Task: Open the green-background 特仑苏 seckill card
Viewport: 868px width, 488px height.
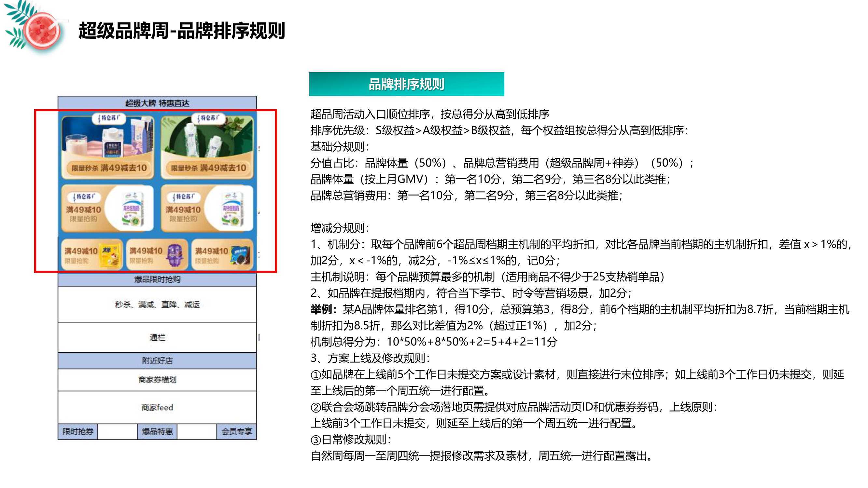Action: click(207, 147)
